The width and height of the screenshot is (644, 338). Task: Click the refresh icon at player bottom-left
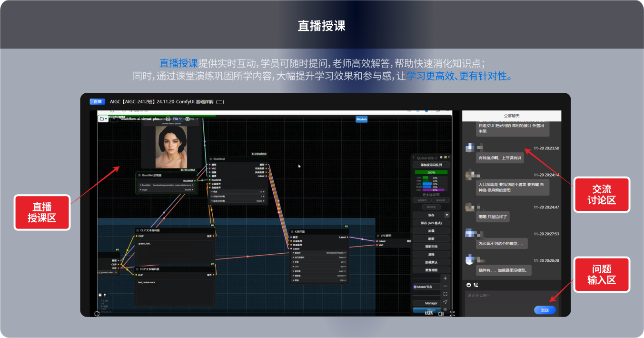tap(97, 314)
